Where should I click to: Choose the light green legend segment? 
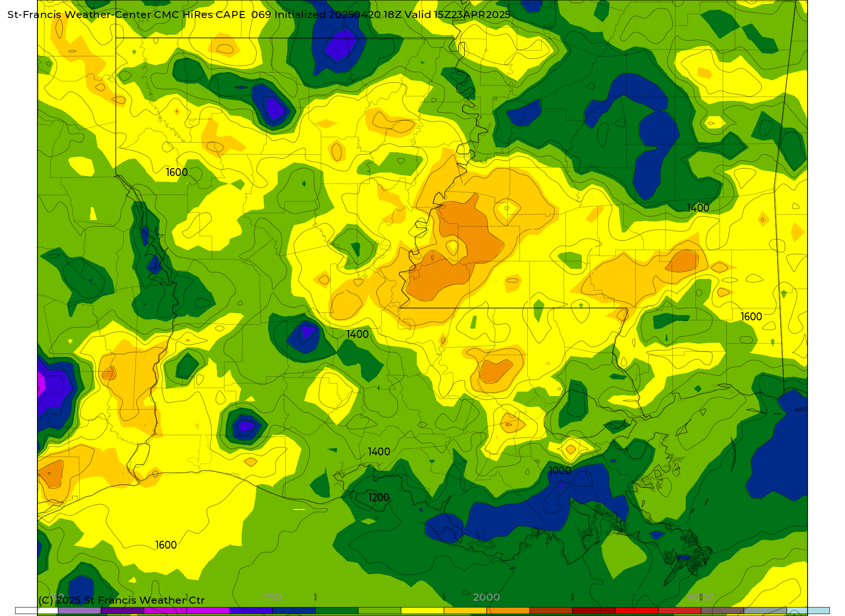[379, 611]
